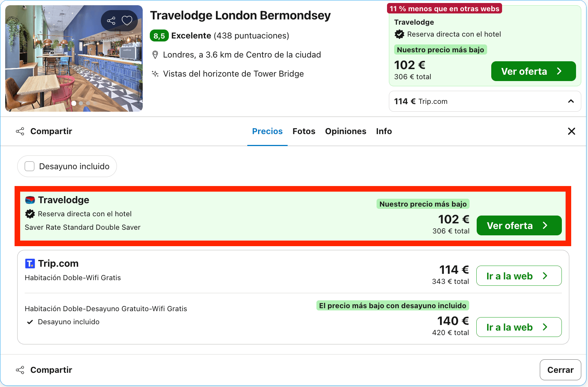Click the bottom Compartir label
Screen dimensions: 588x387
pos(51,370)
